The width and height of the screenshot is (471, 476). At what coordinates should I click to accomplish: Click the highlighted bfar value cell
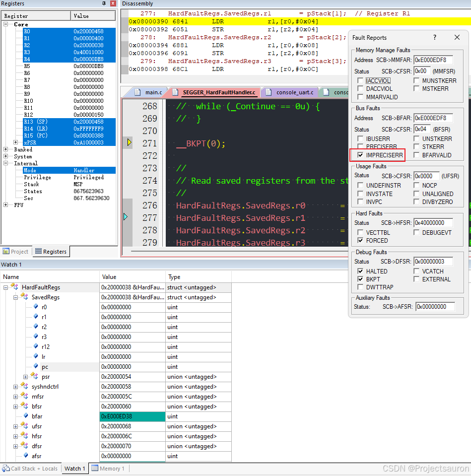(x=133, y=416)
